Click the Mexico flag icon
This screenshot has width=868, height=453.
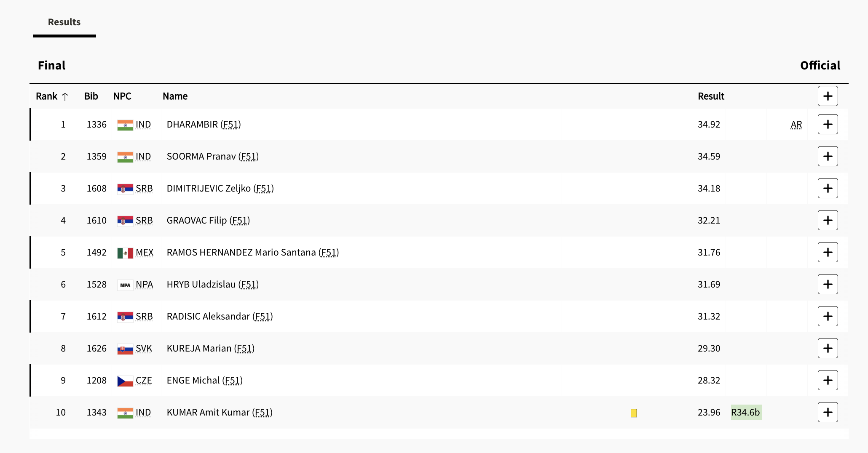[125, 253]
